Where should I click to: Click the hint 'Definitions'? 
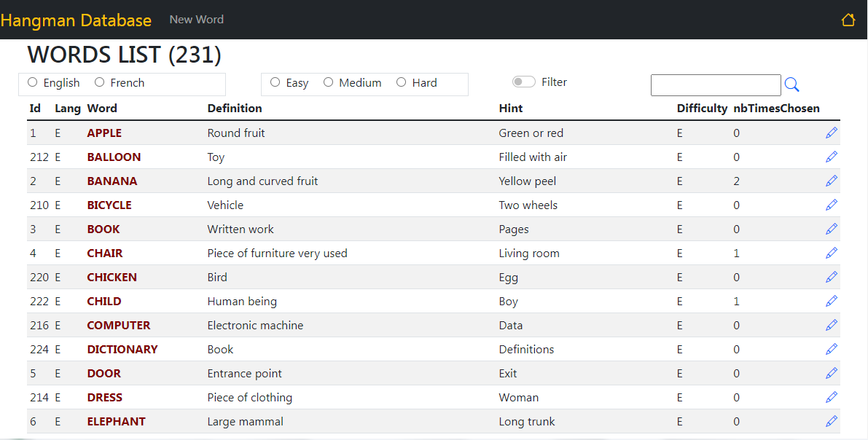[x=526, y=350]
